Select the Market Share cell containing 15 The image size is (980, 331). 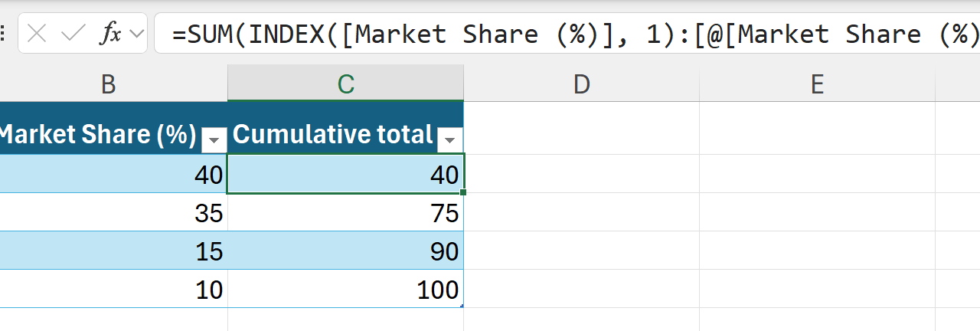pyautogui.click(x=113, y=251)
